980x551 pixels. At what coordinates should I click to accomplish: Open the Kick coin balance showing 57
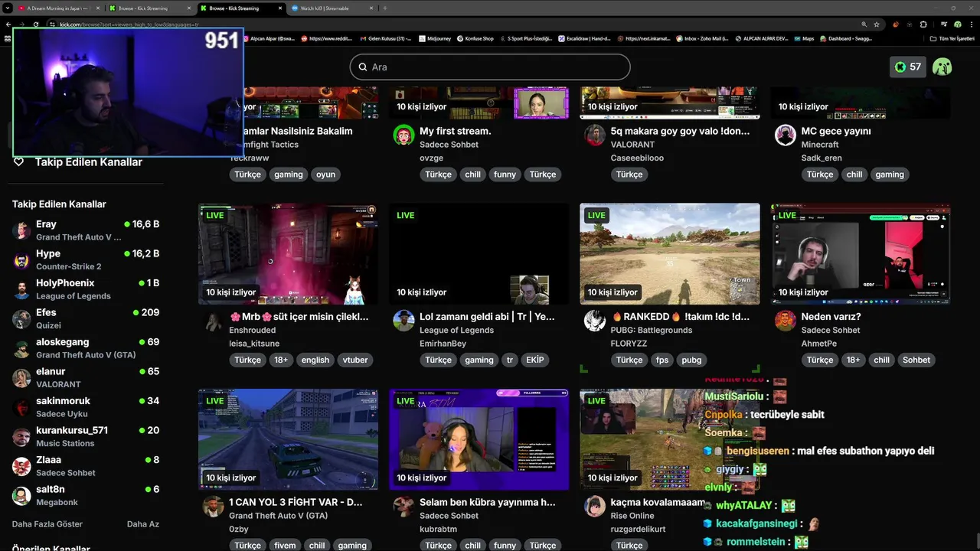click(907, 67)
